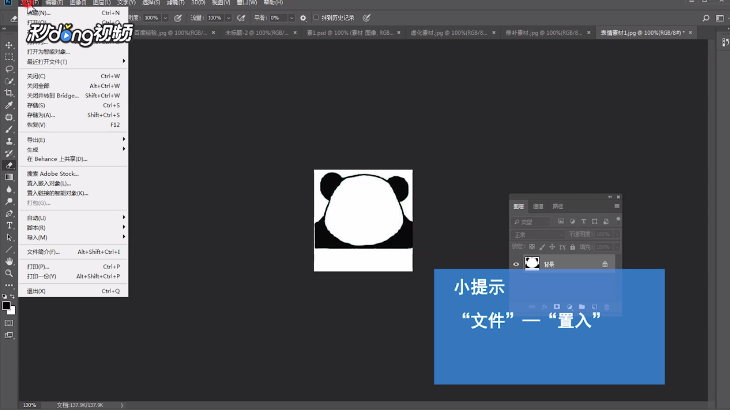Switch to the Paths tab
The height and width of the screenshot is (410, 730).
tap(558, 206)
